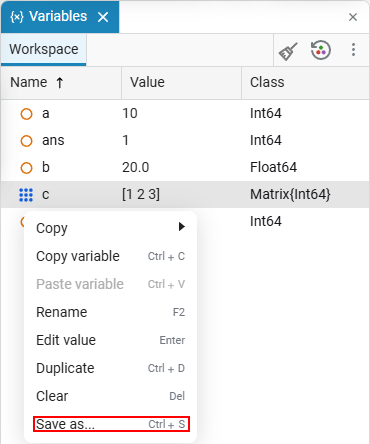Click the Float64 class cell

tap(273, 167)
